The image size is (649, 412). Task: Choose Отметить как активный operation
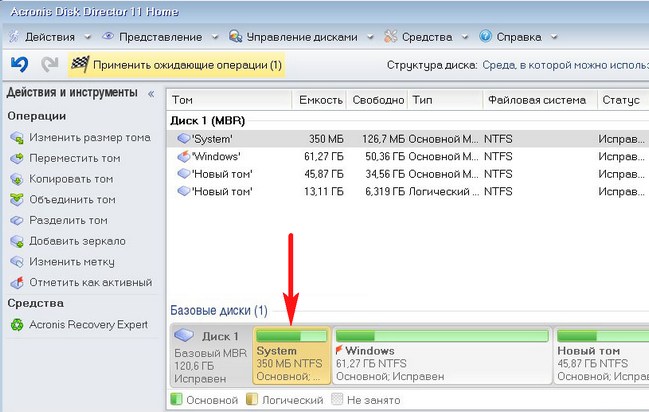tap(91, 282)
